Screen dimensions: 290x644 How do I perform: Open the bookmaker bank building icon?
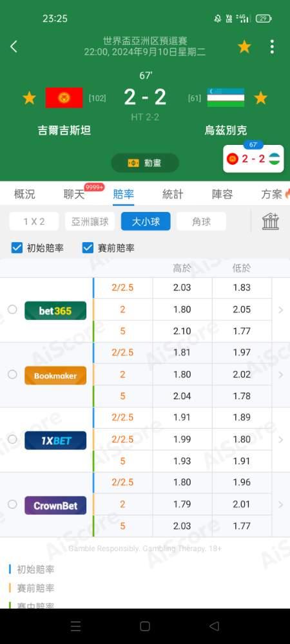pyautogui.click(x=271, y=222)
